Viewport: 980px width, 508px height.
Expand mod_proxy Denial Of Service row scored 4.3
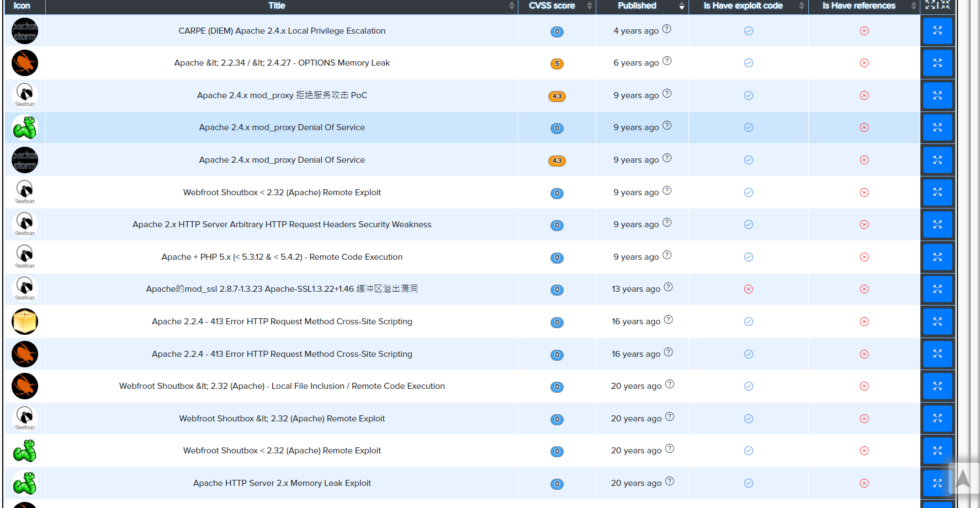937,160
